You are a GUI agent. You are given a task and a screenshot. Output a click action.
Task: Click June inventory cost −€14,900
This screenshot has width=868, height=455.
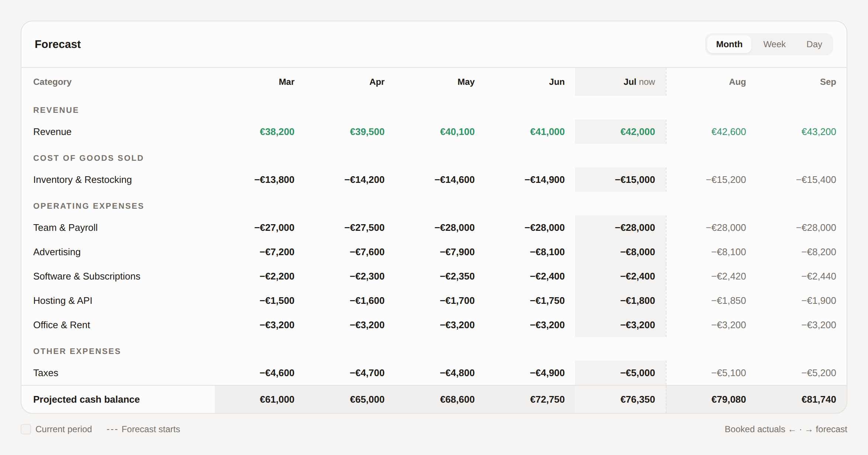click(544, 180)
